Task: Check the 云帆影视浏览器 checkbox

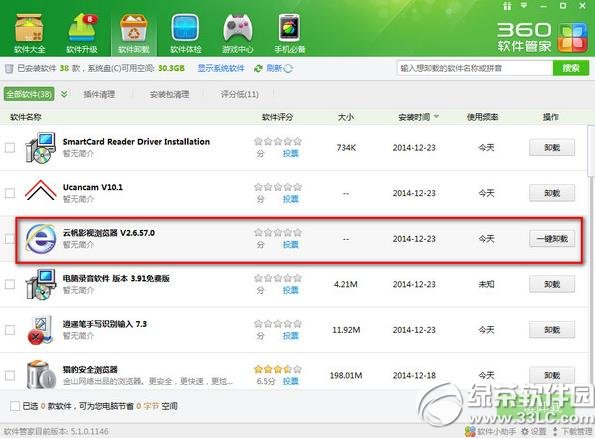Action: (10, 239)
